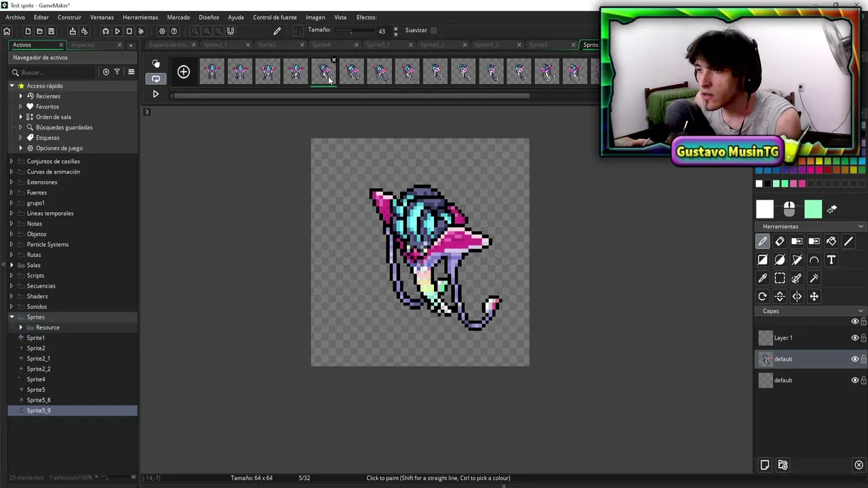
Task: Toggle animation loop mode button
Action: (156, 79)
